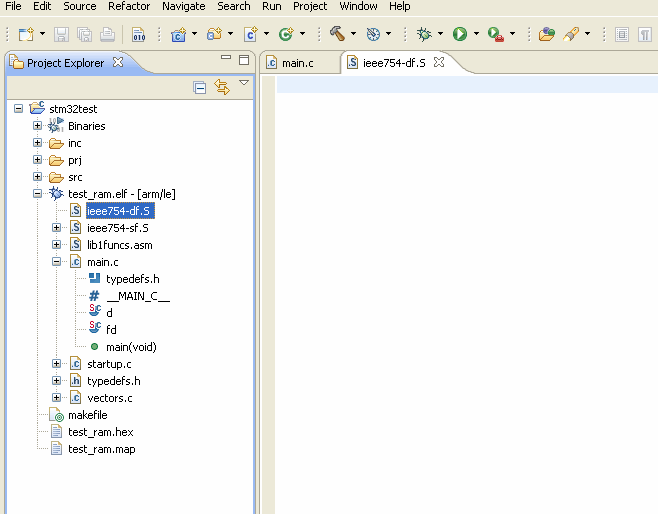Minimize the Project Explorer panel
This screenshot has height=514, width=658.
226,57
